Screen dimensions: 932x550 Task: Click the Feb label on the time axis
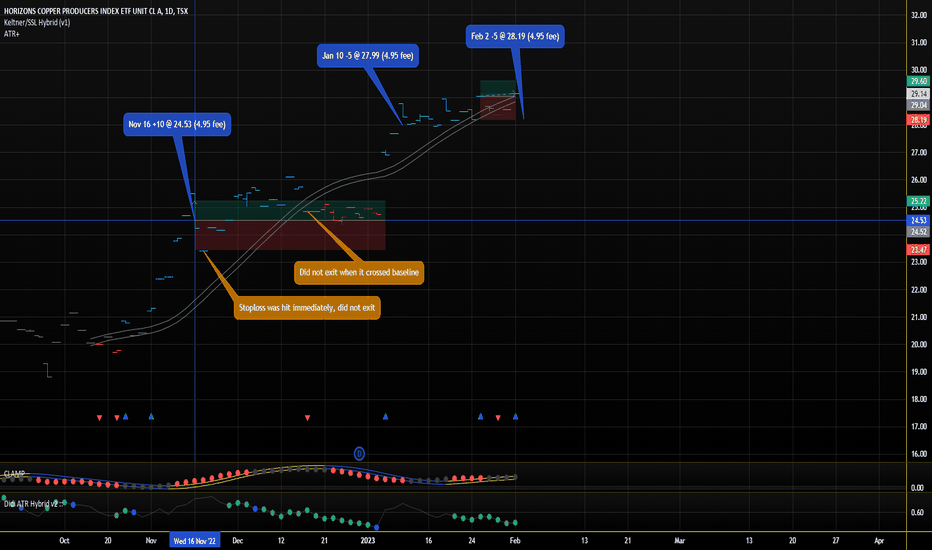click(515, 540)
